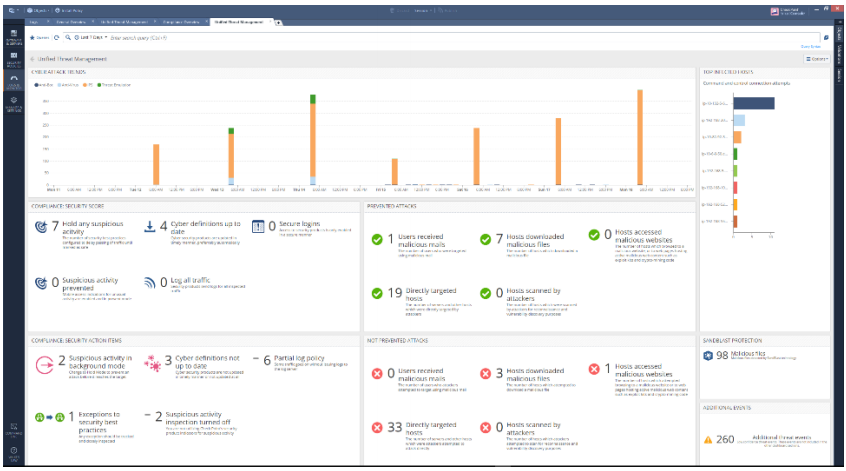Image resolution: width=846 pixels, height=471 pixels.
Task: Click the Query Syntax link
Action: coord(810,47)
